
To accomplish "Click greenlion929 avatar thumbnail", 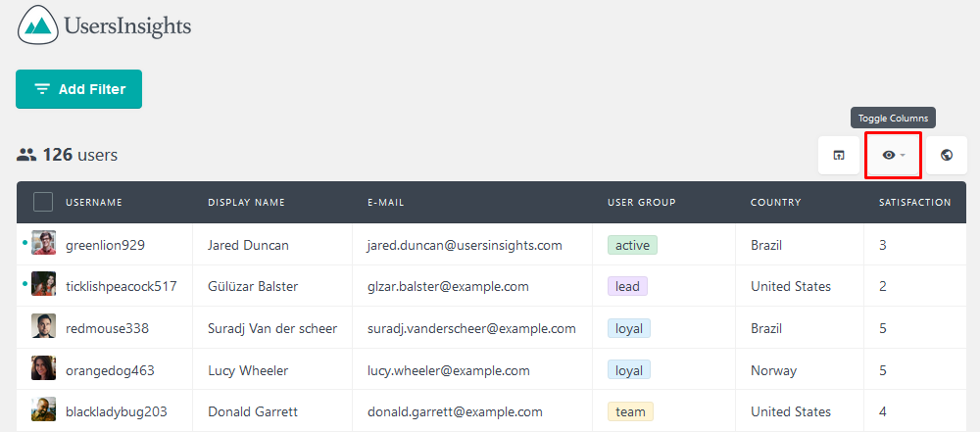I will pos(44,243).
